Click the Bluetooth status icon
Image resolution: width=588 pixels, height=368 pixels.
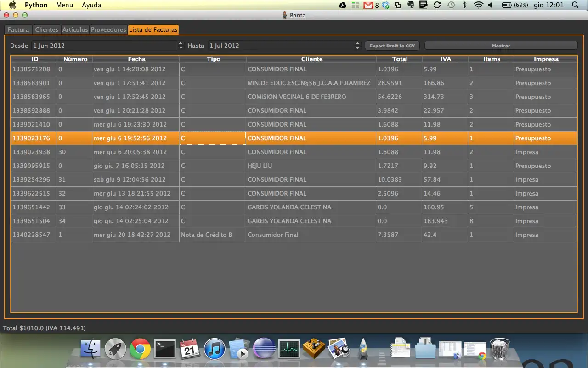(464, 5)
